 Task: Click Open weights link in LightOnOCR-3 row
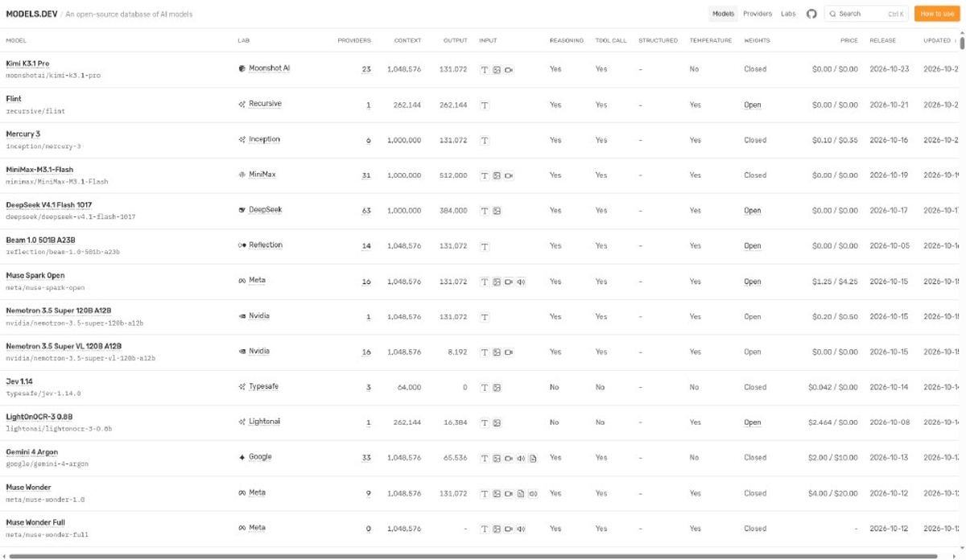753,422
